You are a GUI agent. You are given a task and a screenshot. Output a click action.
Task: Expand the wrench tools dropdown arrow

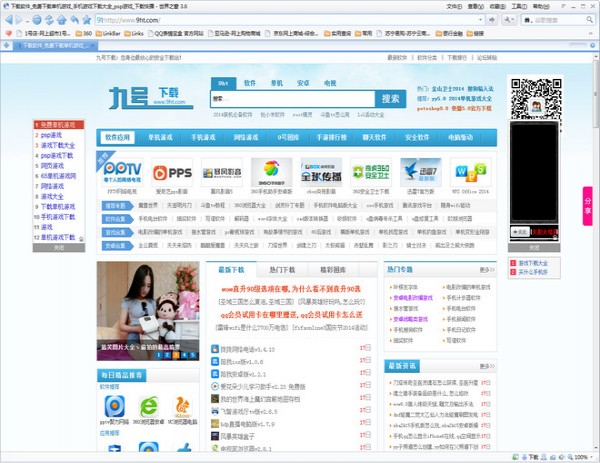(x=513, y=20)
